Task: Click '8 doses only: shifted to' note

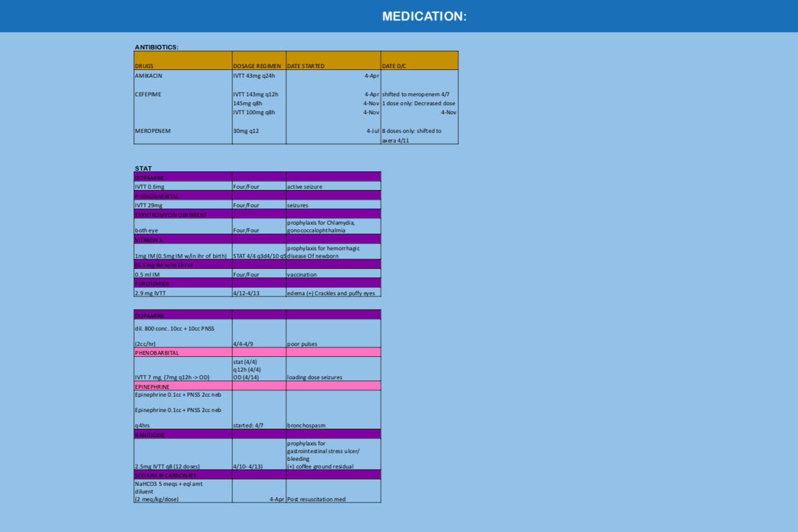Action: click(412, 131)
